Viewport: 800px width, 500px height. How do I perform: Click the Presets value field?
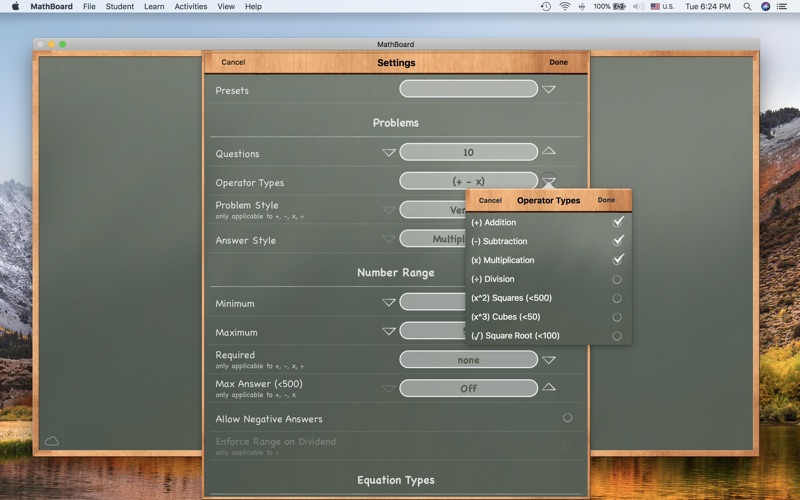[x=468, y=89]
